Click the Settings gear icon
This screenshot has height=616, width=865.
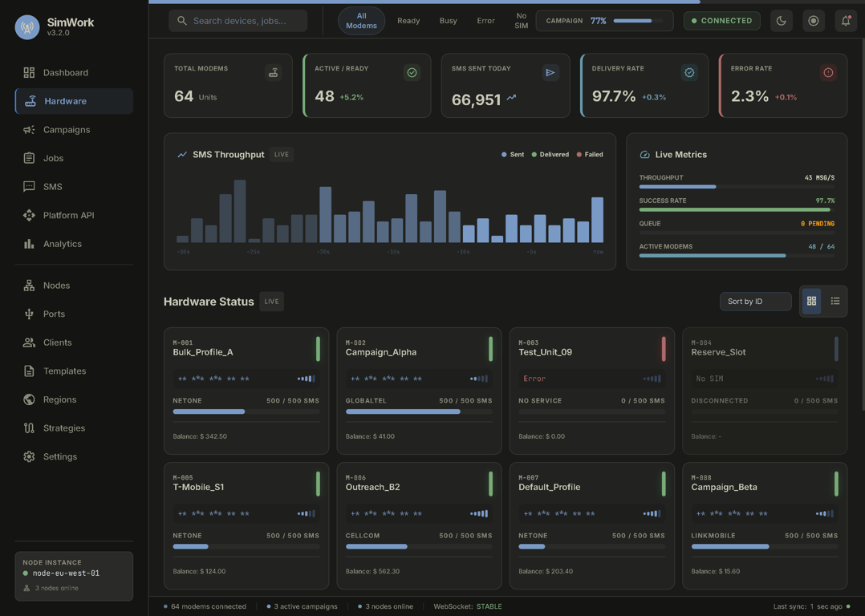(x=29, y=456)
